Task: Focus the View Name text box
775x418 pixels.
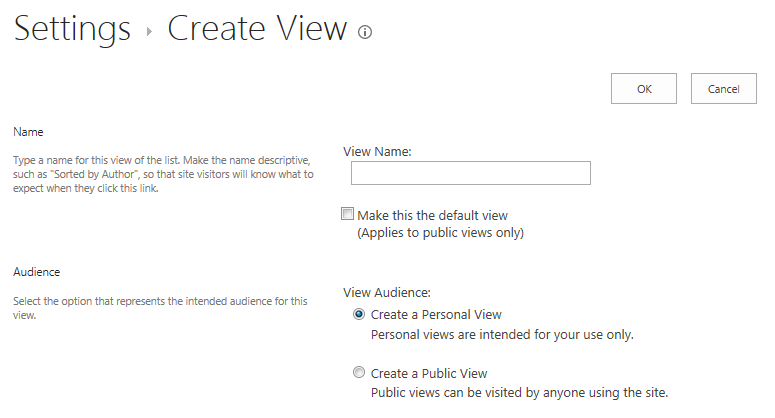Action: click(471, 173)
